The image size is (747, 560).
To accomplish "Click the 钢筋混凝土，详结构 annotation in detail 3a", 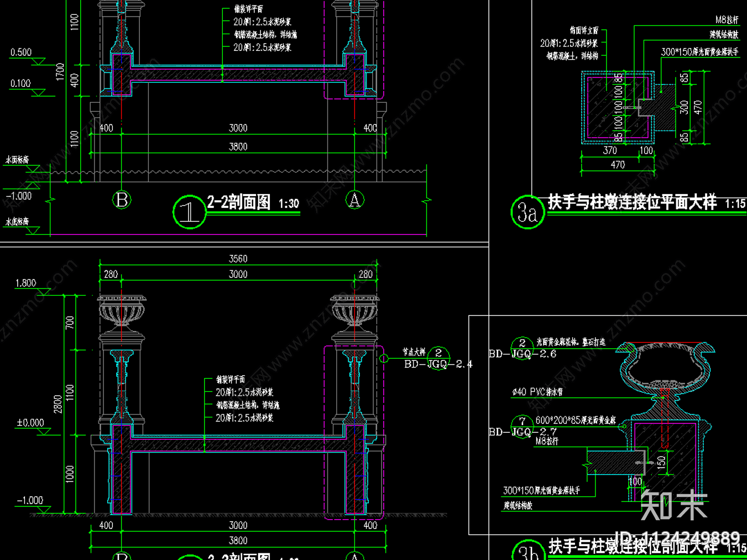I will 572,56.
